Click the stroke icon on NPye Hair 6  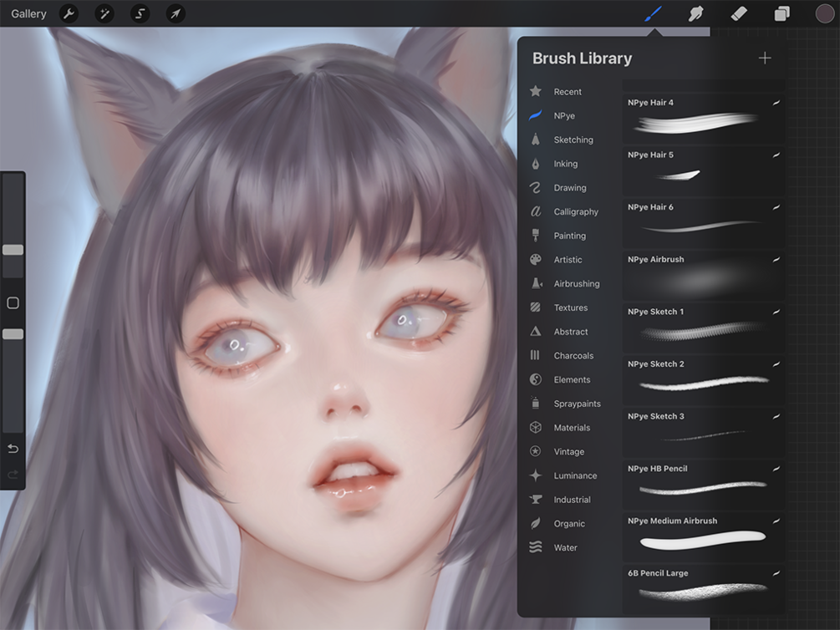[x=776, y=207]
